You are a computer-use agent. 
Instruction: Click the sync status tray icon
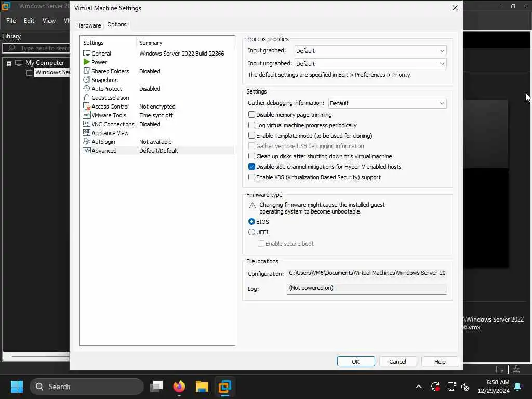click(x=435, y=387)
